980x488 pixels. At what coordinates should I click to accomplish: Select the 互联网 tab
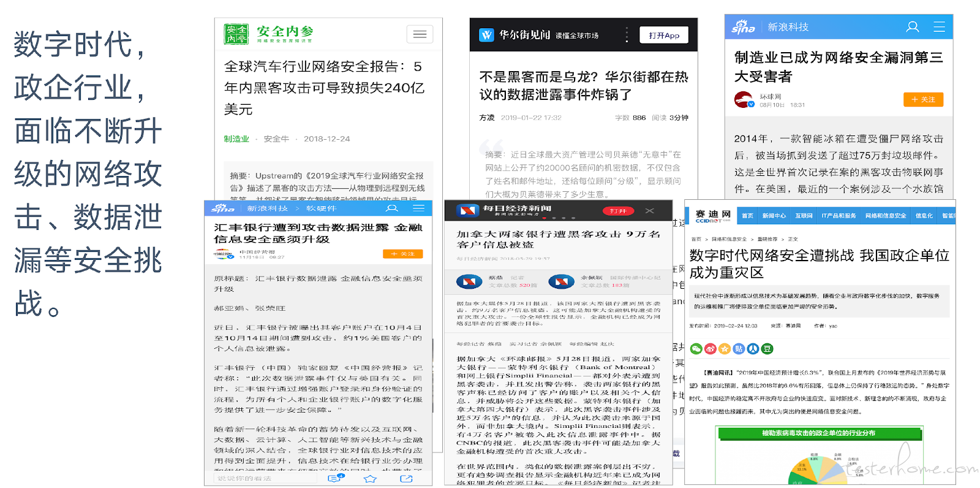coord(804,216)
